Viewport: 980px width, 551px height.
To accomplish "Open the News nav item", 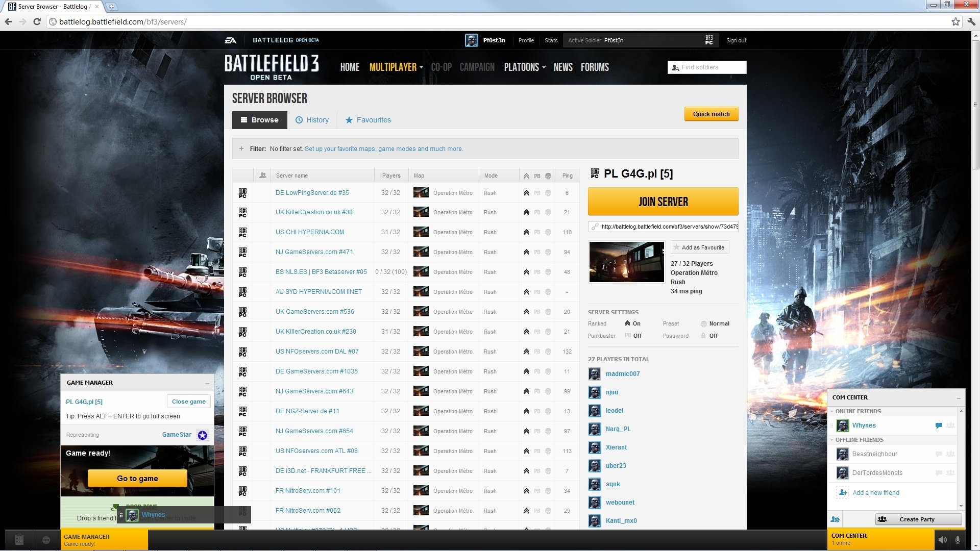I will coord(563,67).
